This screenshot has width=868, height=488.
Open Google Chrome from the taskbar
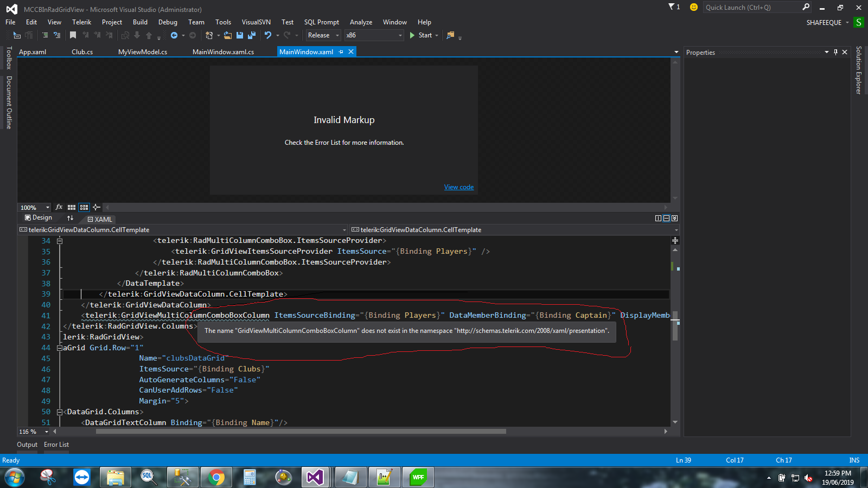[x=216, y=477]
